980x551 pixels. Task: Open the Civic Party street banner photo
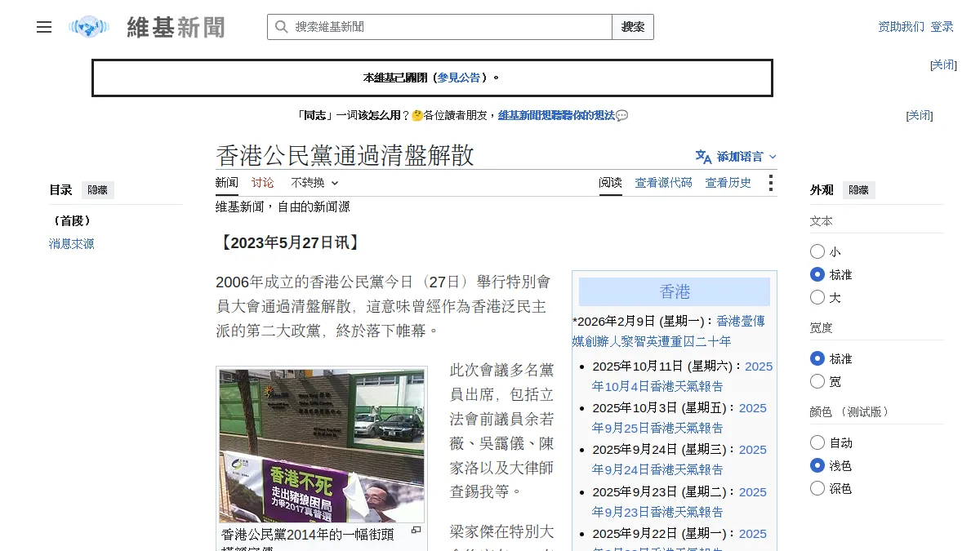pos(322,446)
